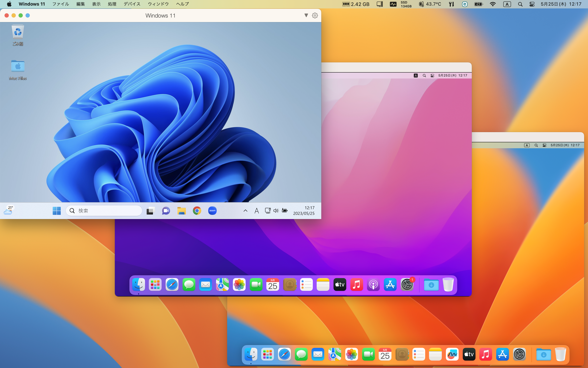Click Spotlight in the Monterey VM menu bar
588x368 pixels.
pos(424,76)
